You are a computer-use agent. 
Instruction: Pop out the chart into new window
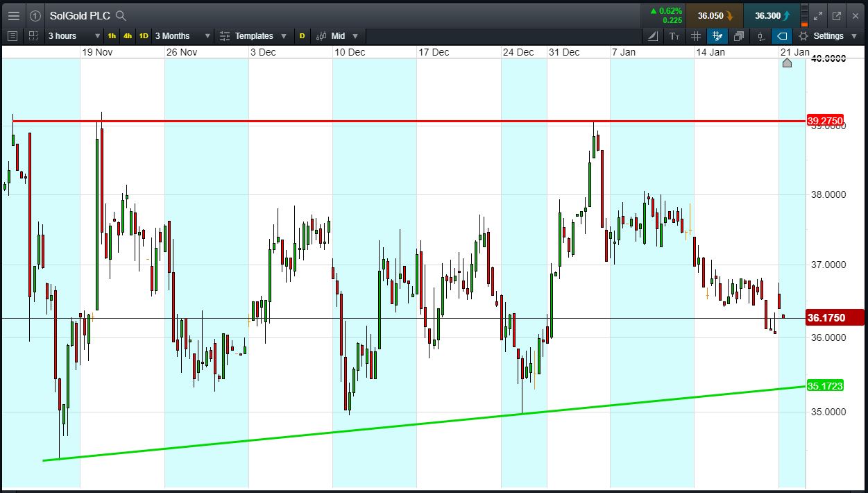click(x=836, y=15)
